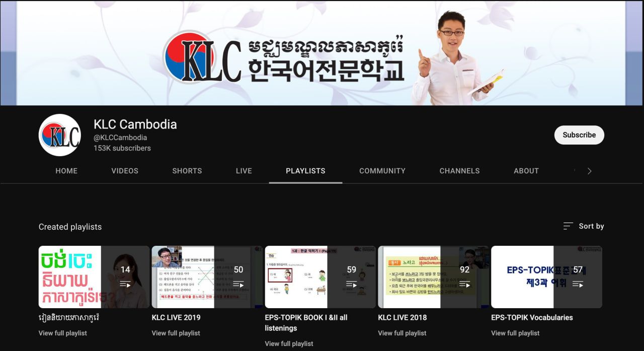644x351 pixels.
Task: Open the SHORTS tab
Action: pos(187,171)
